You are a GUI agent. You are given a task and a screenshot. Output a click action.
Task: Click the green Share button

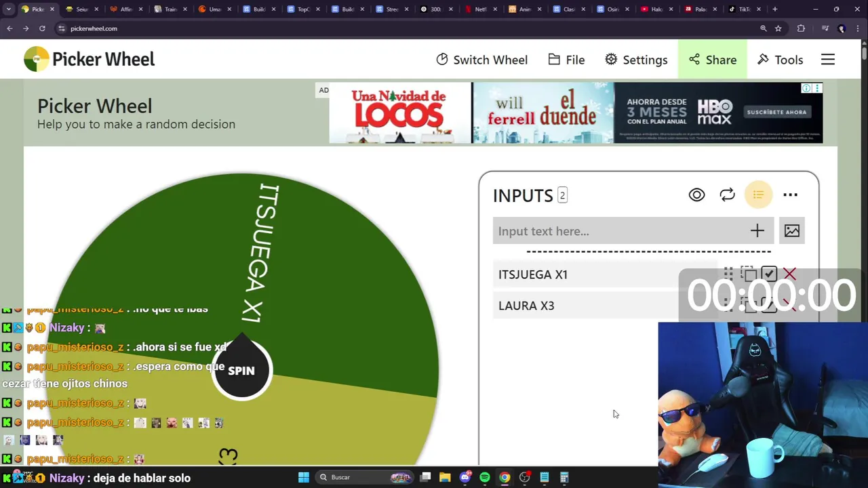point(712,60)
